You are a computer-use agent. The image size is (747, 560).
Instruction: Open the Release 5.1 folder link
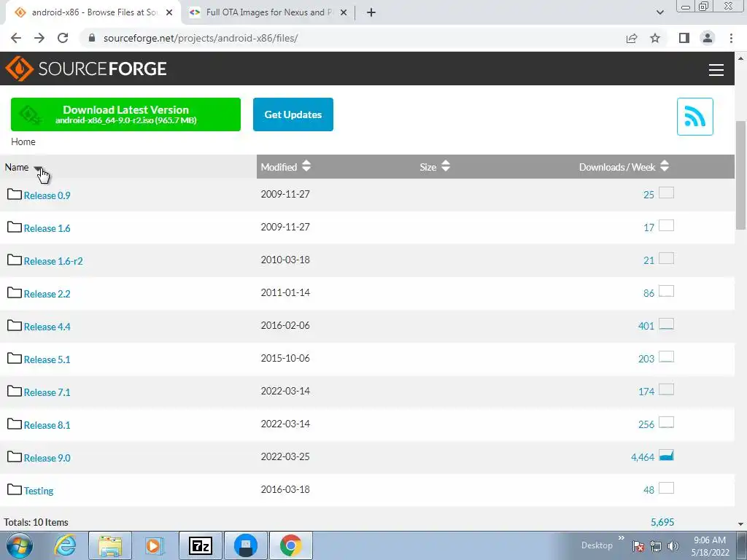tap(47, 359)
